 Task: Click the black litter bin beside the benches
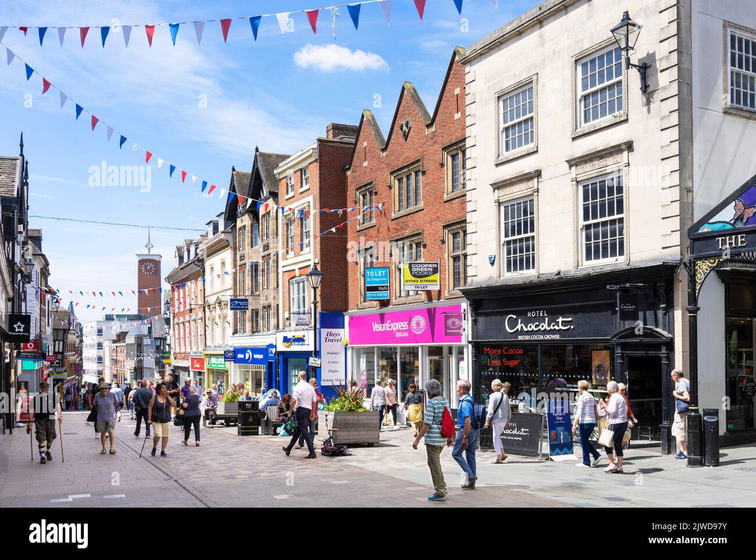[248, 418]
